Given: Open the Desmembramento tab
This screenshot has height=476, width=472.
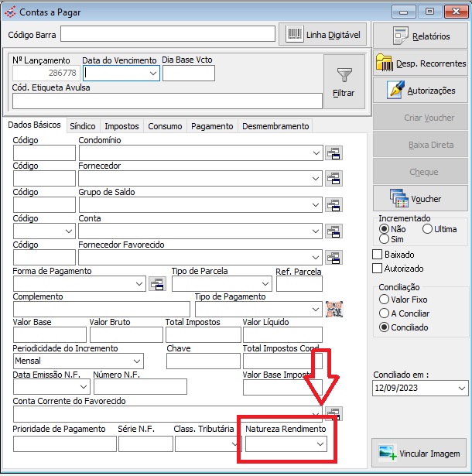Looking at the screenshot, I should 275,126.
